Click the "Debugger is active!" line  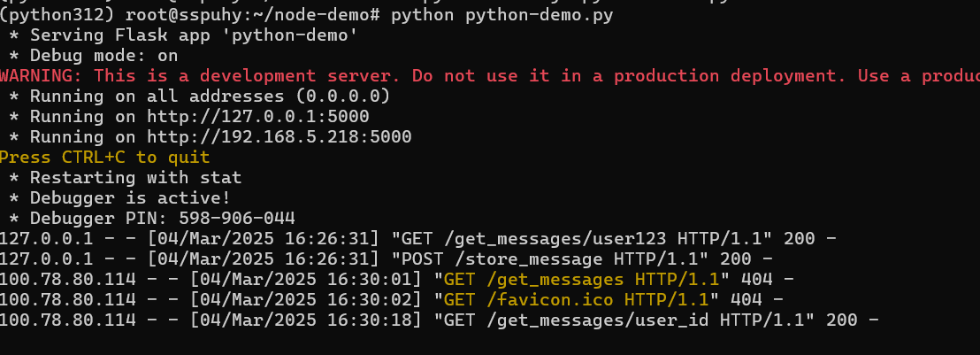point(130,197)
